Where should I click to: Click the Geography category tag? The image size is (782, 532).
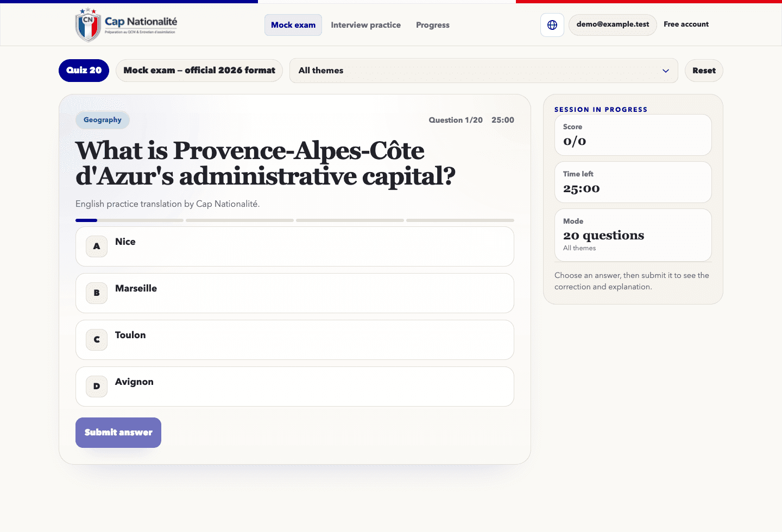[103, 120]
